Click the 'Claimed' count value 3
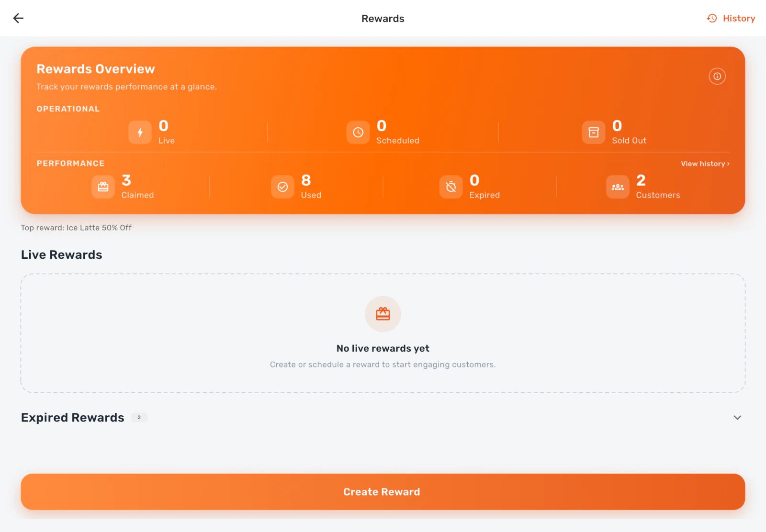This screenshot has width=766, height=532. click(x=126, y=180)
